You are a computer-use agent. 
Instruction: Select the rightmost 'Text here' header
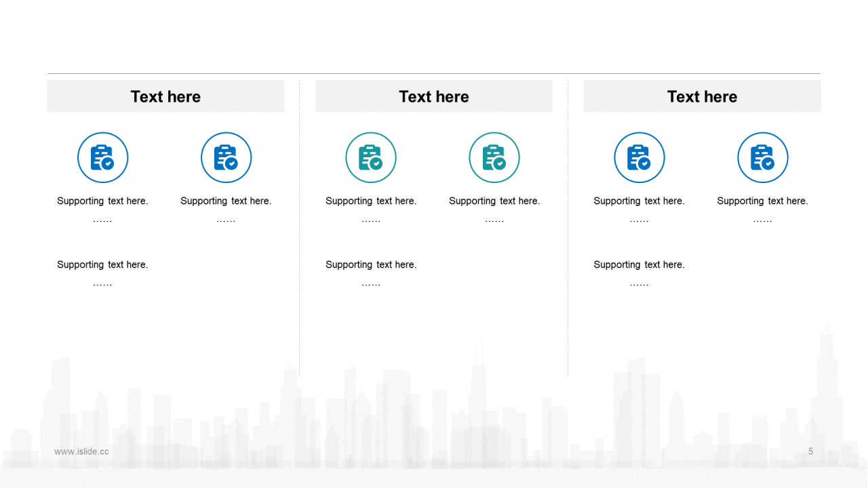click(702, 96)
